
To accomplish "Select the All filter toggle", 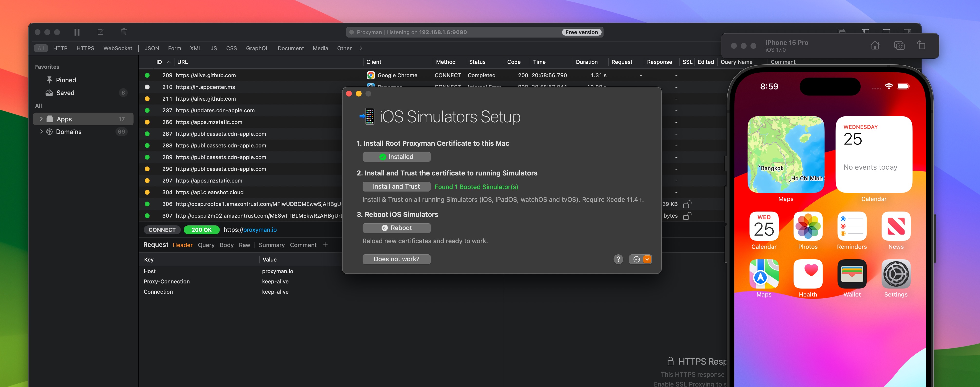I will pos(41,48).
